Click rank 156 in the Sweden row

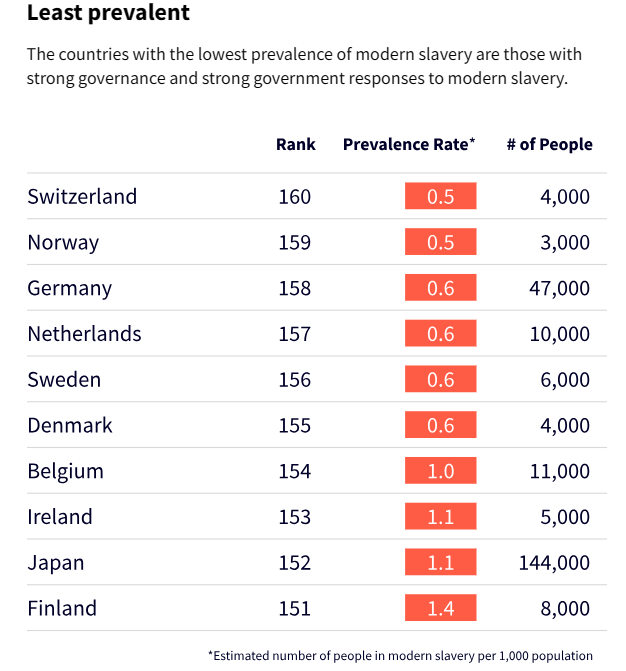(x=295, y=380)
